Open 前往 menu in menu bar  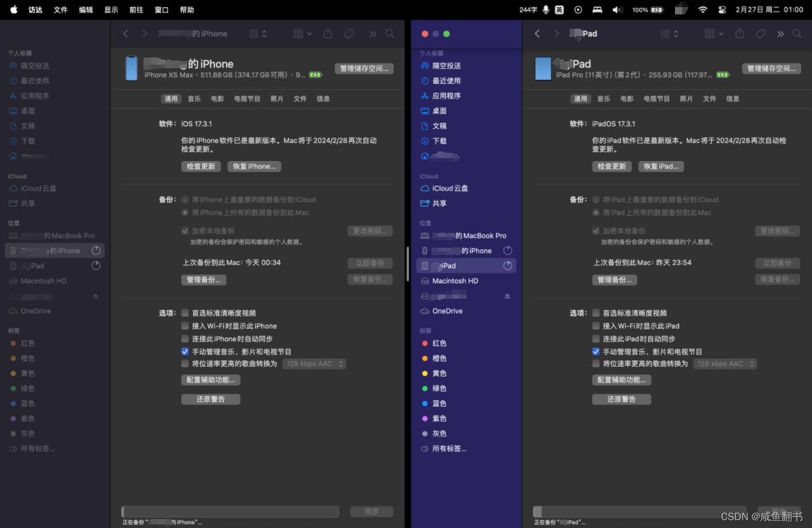[136, 10]
